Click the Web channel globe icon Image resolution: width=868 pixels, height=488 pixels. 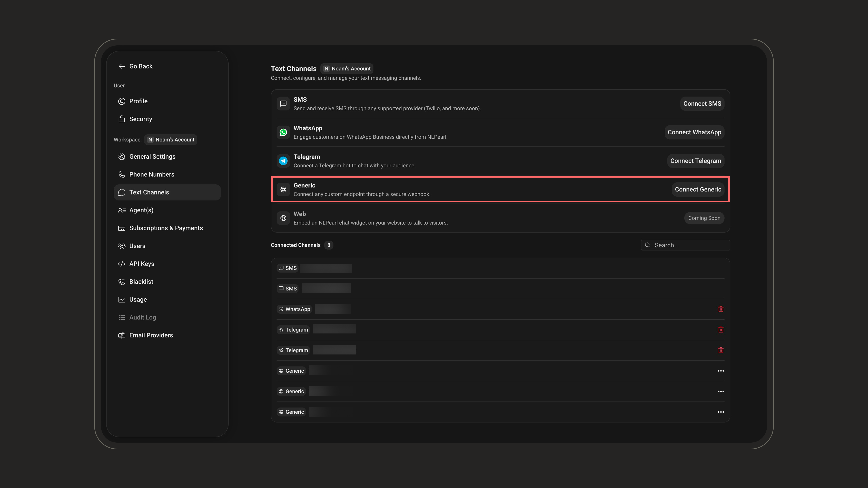283,218
